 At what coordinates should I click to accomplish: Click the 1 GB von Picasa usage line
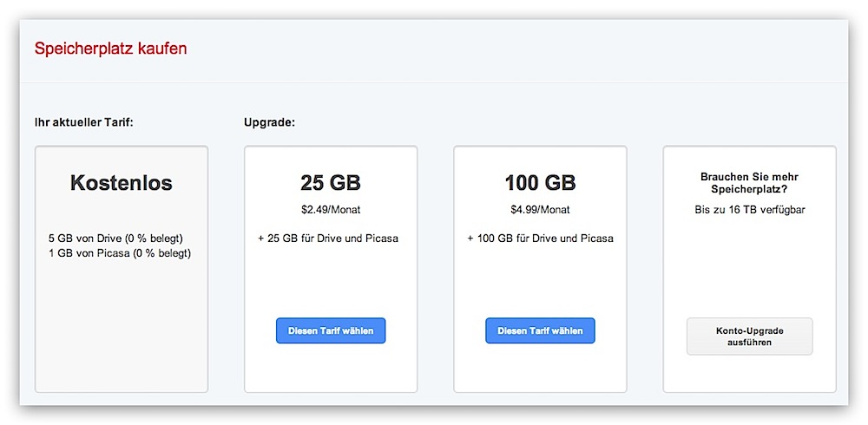(121, 253)
